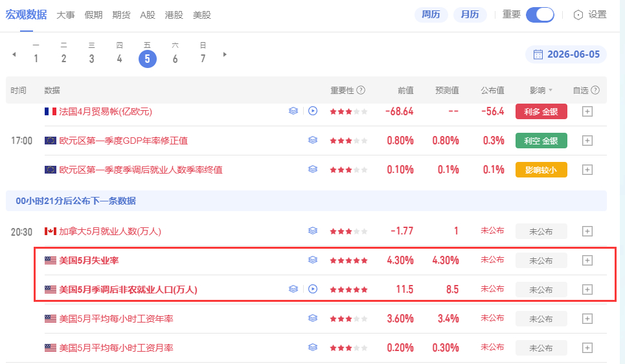Viewport: 625px width, 364px height.
Task: Click the calendar icon beside 2026-06-05
Action: tap(538, 54)
